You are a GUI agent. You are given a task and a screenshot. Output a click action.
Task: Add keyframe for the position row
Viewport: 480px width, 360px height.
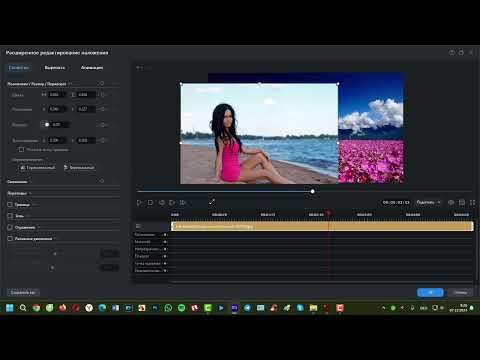click(103, 109)
